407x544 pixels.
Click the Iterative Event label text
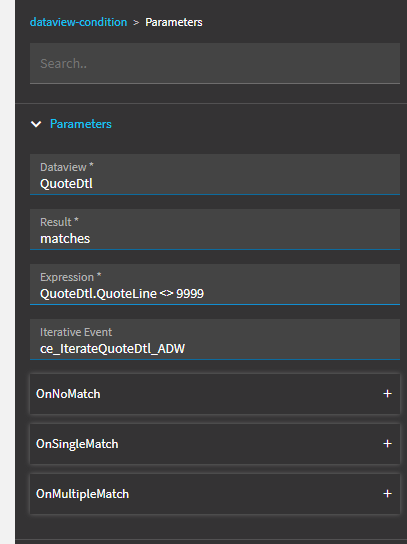tap(76, 332)
